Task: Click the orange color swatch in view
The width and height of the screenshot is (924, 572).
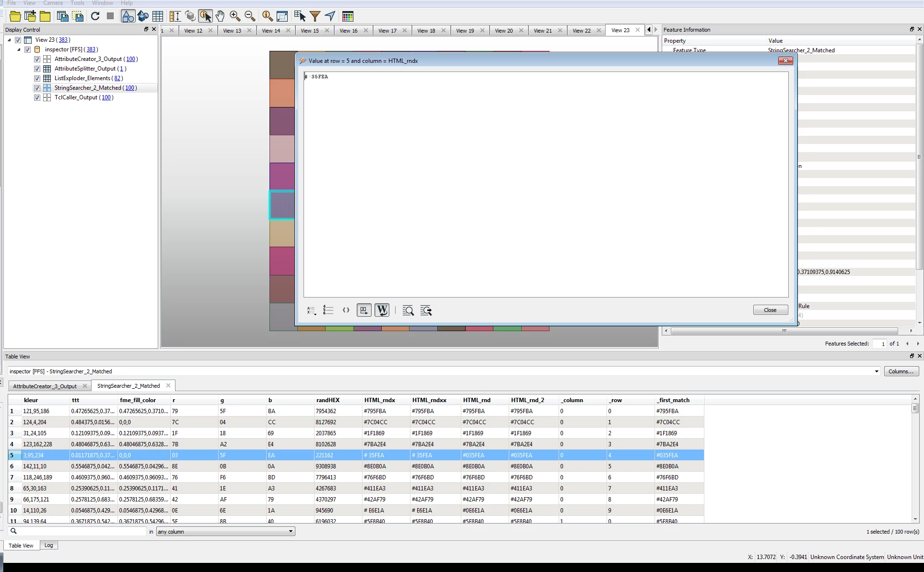Action: click(282, 93)
